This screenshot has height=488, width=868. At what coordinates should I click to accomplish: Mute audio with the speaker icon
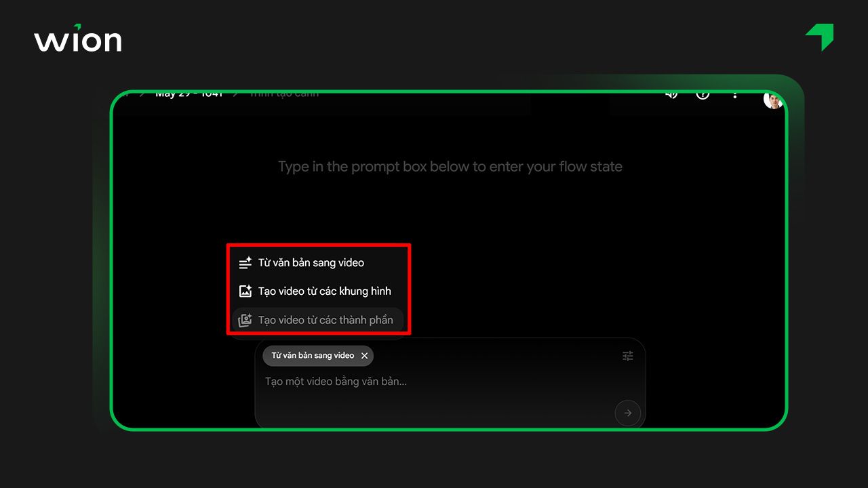tap(671, 95)
